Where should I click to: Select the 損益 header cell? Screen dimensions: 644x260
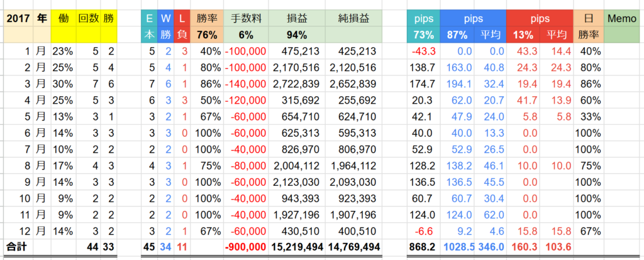pos(296,19)
